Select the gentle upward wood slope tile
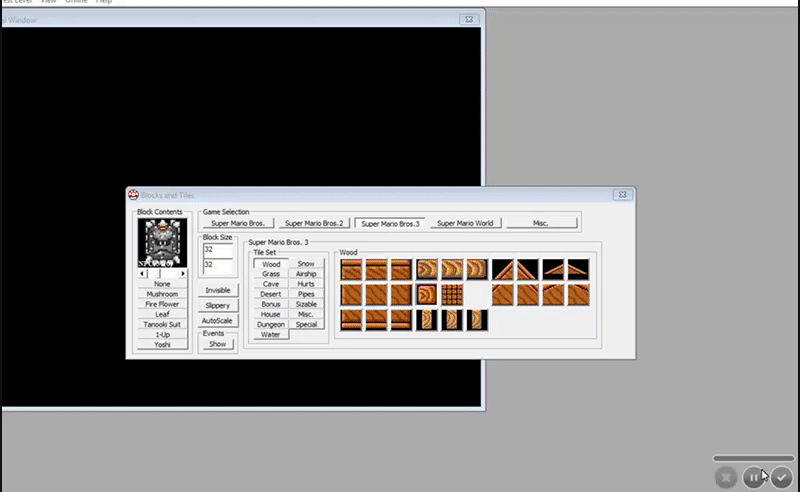This screenshot has width=800, height=492. (553, 269)
